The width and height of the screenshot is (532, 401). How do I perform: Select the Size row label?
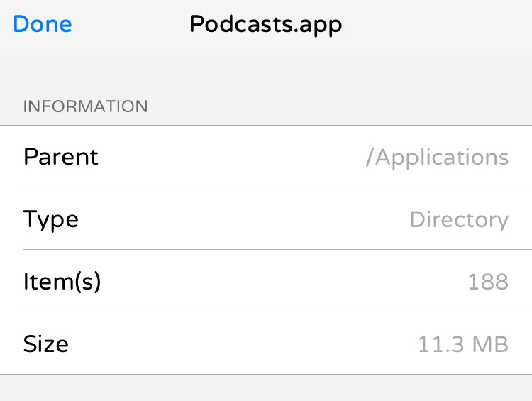pyautogui.click(x=46, y=344)
